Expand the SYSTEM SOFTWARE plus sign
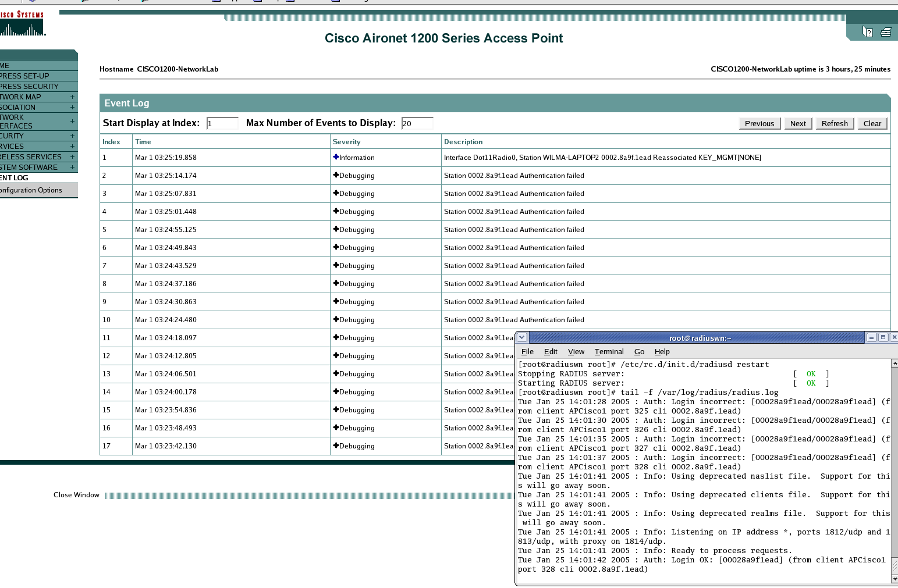The height and width of the screenshot is (588, 898). [73, 167]
